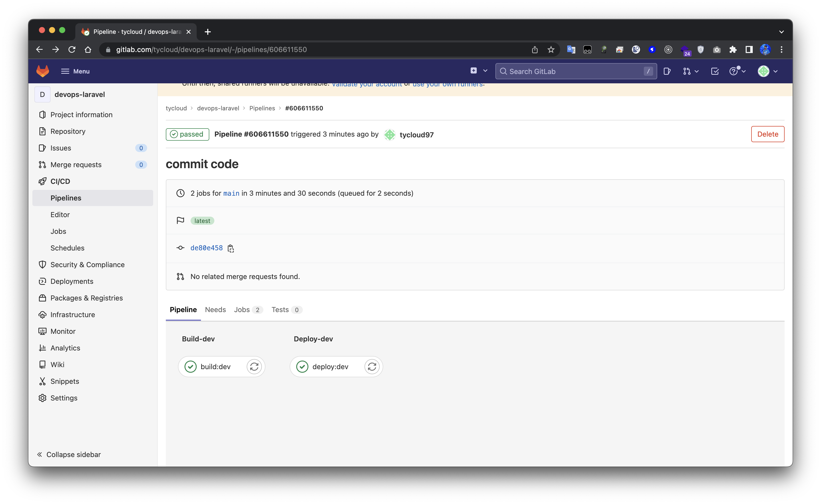Toggle the browser side panel
The image size is (821, 504).
[749, 50]
